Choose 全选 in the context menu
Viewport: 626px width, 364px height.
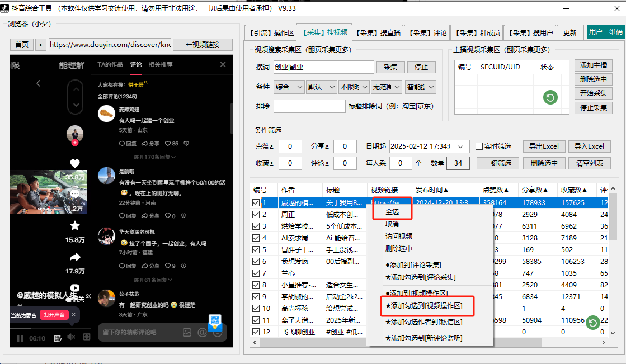[392, 212]
